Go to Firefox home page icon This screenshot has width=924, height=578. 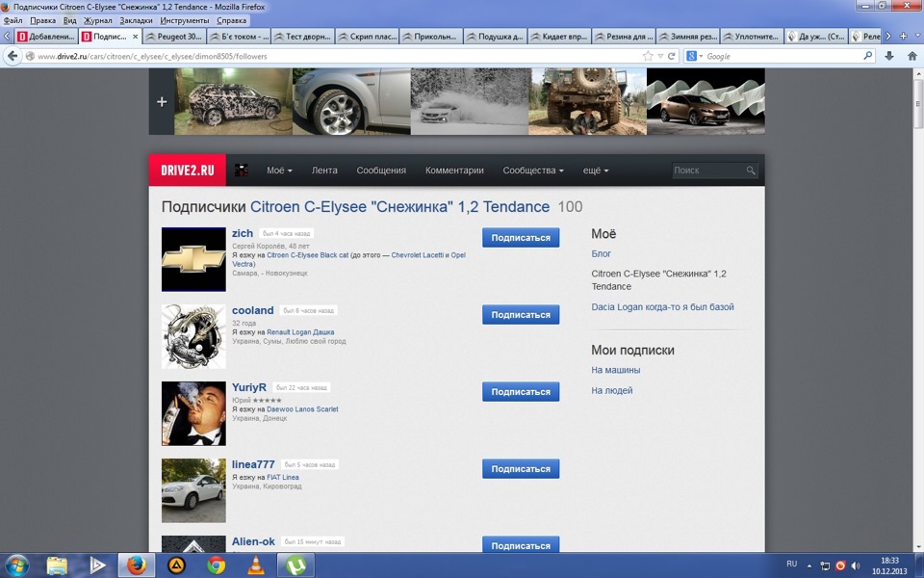coord(912,56)
